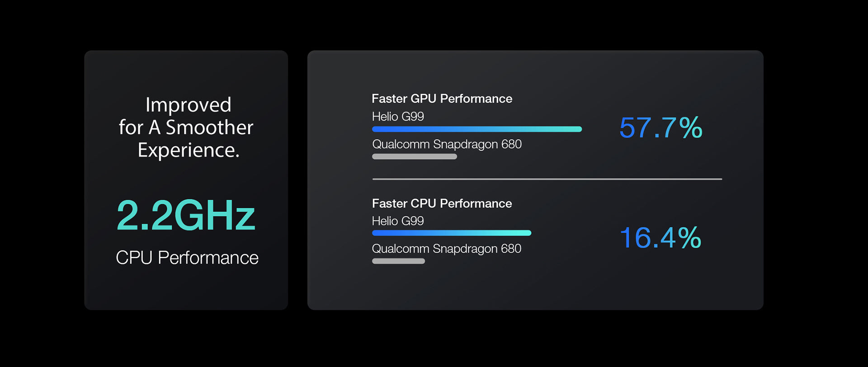Click the Faster GPU Performance heading
Viewport: 868px width, 367px height.
[x=442, y=99]
